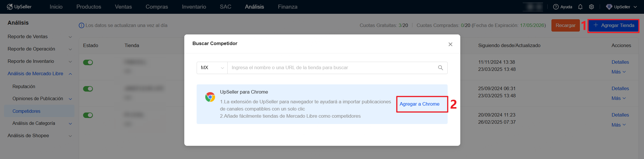This screenshot has width=644, height=159.
Task: Open Ventas menu
Action: [123, 7]
